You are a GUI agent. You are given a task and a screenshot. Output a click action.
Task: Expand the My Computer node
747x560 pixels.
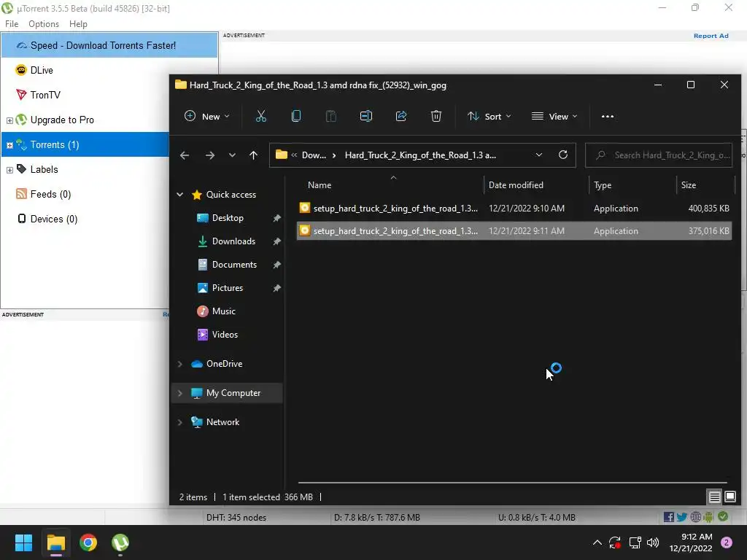click(x=180, y=393)
